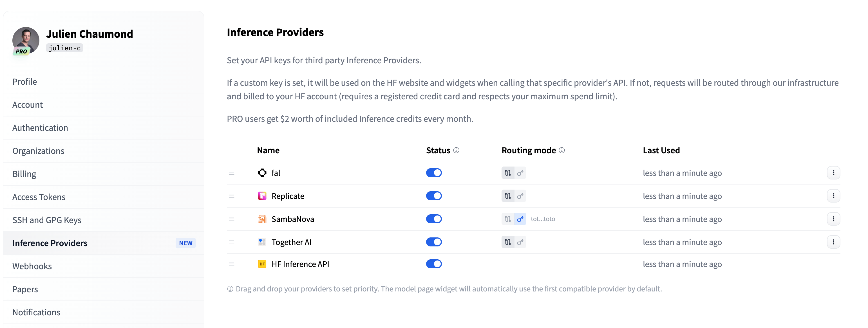868x328 pixels.
Task: Click the drag handle icon for Replicate
Action: coord(231,195)
